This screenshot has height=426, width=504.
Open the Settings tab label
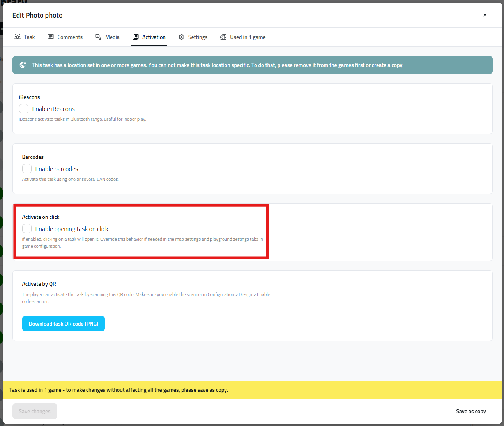coord(198,37)
